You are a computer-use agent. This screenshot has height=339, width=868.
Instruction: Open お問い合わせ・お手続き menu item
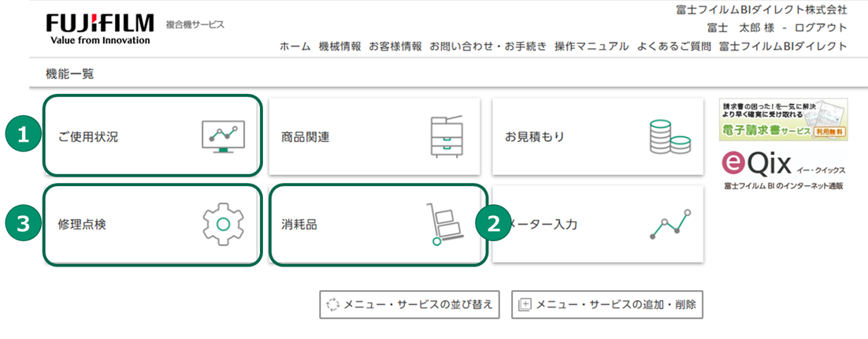(x=488, y=47)
